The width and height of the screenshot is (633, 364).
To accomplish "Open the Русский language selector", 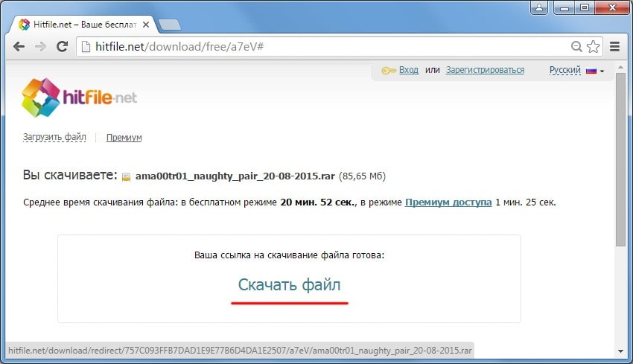I will click(x=564, y=70).
